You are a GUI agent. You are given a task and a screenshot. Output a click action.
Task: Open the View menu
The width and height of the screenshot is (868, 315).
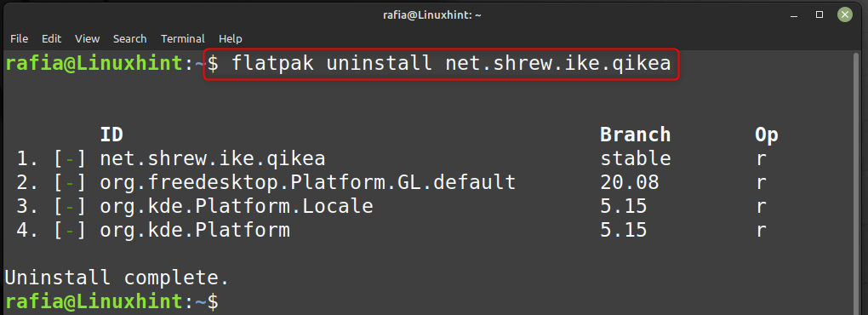(88, 39)
